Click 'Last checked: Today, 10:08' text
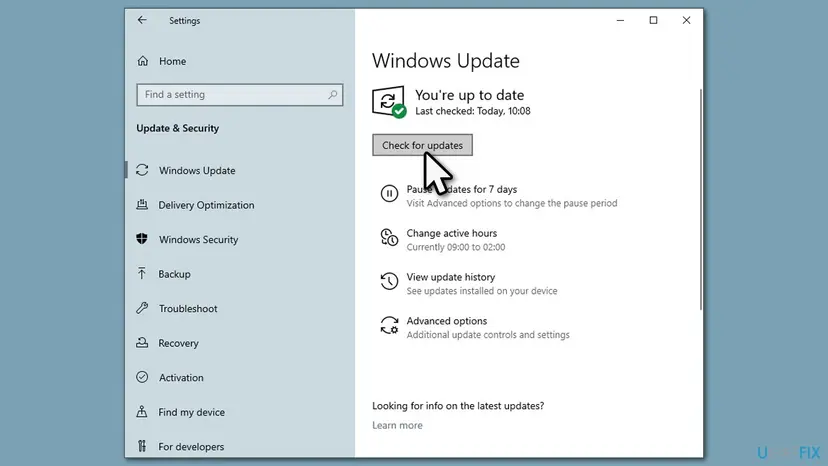The height and width of the screenshot is (466, 828). [473, 111]
